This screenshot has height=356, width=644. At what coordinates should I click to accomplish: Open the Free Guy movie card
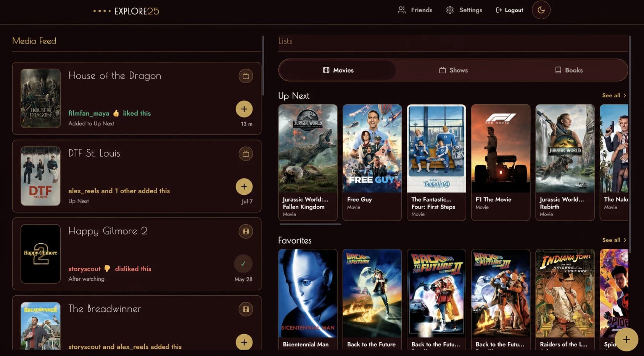pyautogui.click(x=372, y=162)
